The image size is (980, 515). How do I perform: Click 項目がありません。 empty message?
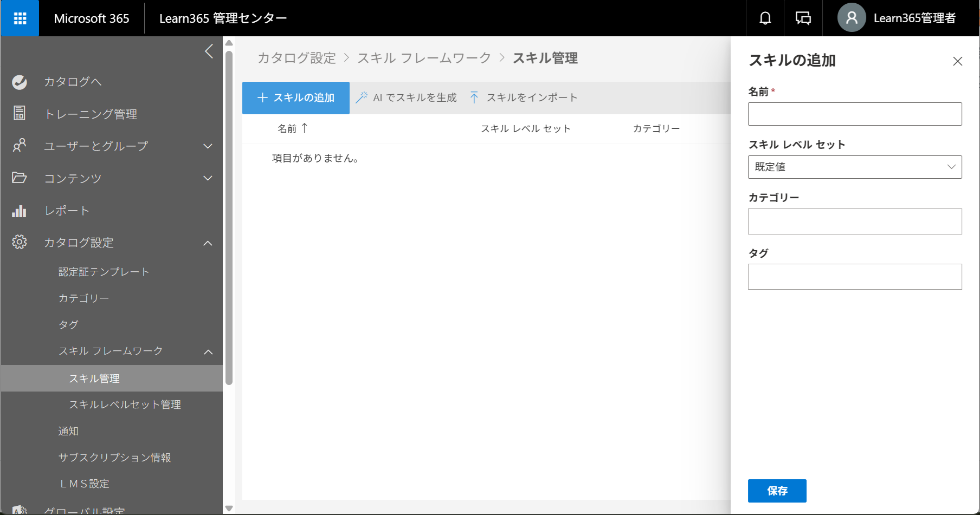(x=315, y=158)
